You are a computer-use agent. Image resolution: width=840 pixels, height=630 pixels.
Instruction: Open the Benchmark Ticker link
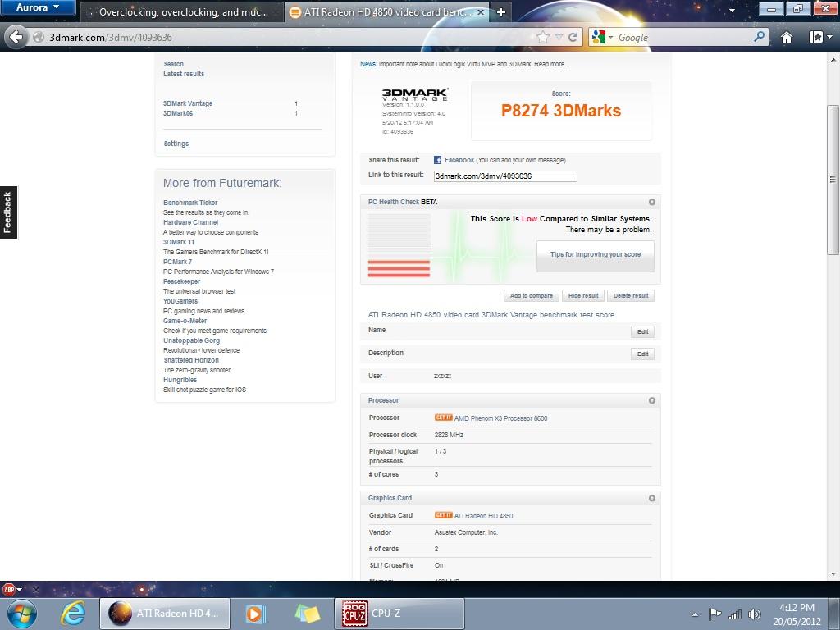[x=190, y=203]
